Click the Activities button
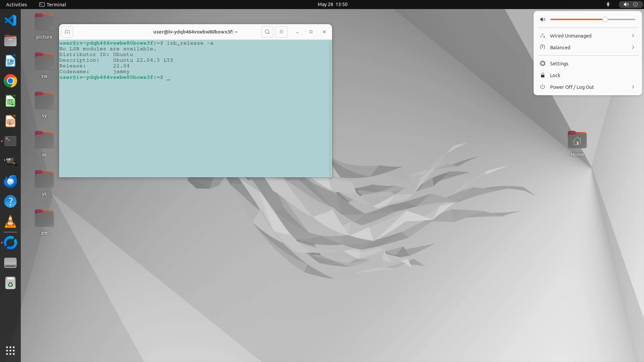644x362 pixels. tap(16, 4)
